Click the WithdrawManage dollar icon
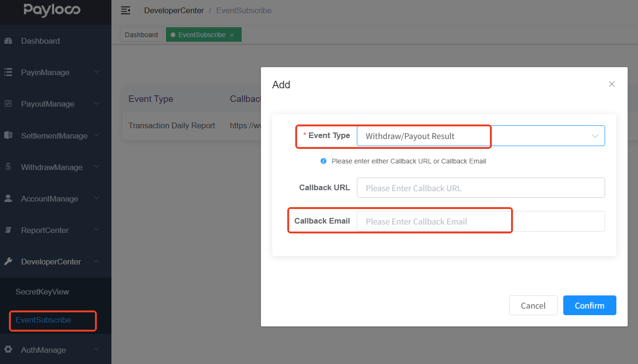Screen dimensions: 638x364 click(x=8, y=167)
